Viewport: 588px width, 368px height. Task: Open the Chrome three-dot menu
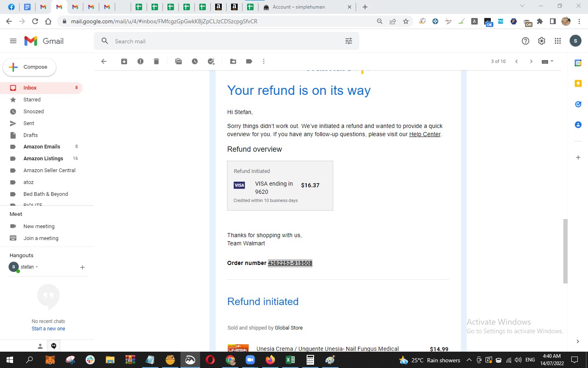coord(579,21)
